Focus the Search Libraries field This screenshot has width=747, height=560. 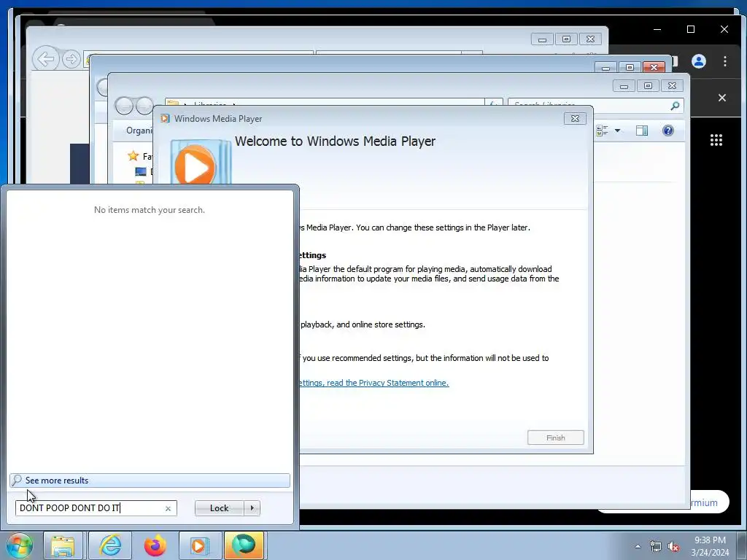point(589,104)
